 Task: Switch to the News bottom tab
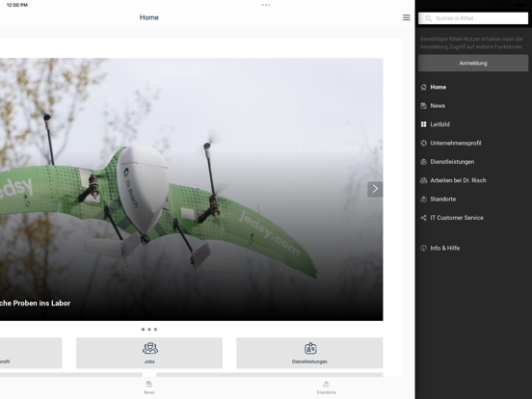coord(149,387)
